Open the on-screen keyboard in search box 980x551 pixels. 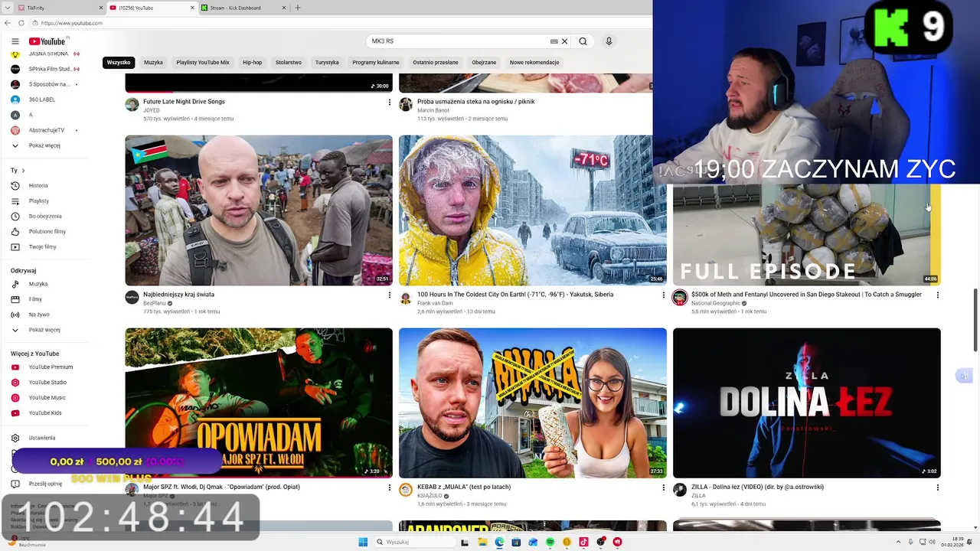click(x=554, y=41)
